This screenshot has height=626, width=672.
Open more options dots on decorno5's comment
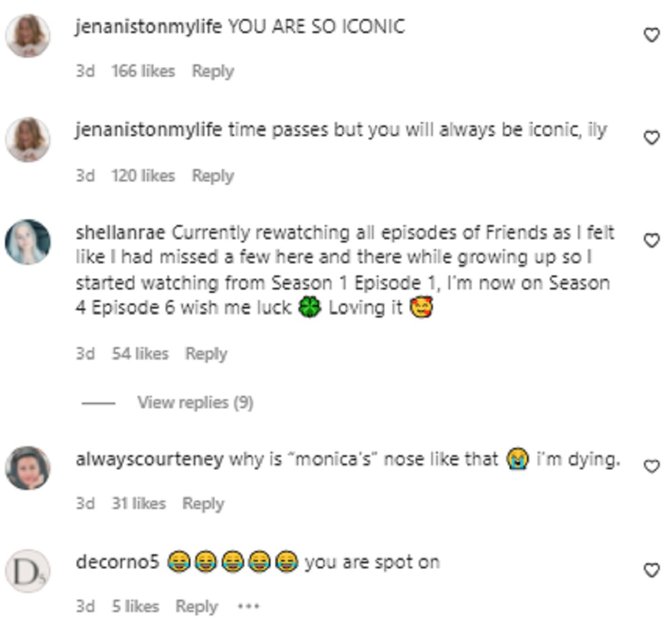248,606
